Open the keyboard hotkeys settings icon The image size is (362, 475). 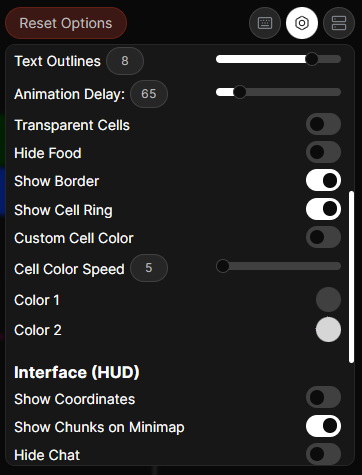[265, 23]
